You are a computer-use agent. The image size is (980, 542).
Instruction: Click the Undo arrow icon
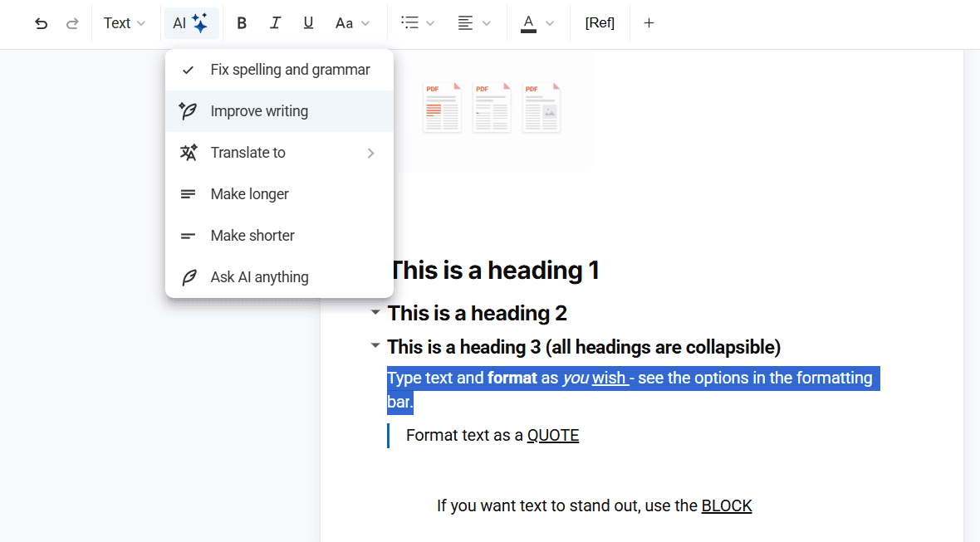coord(41,23)
